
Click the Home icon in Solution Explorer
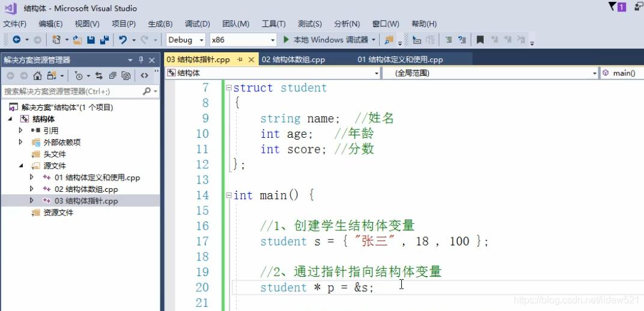click(37, 75)
